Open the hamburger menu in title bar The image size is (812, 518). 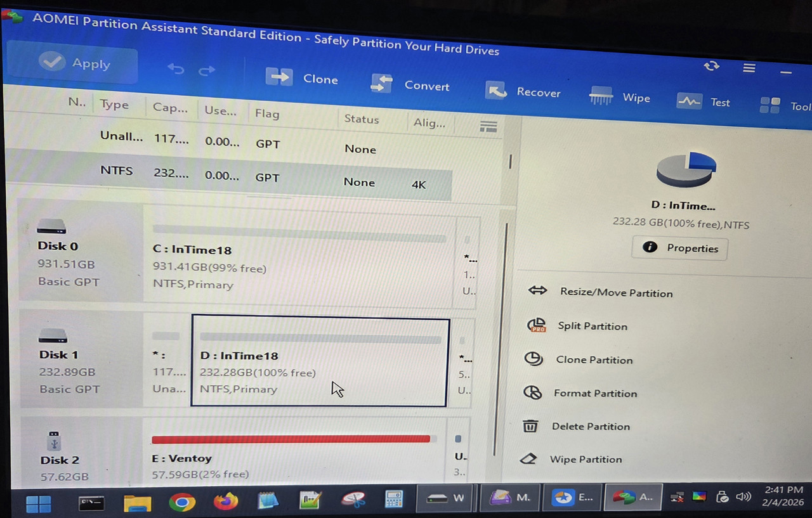click(749, 68)
